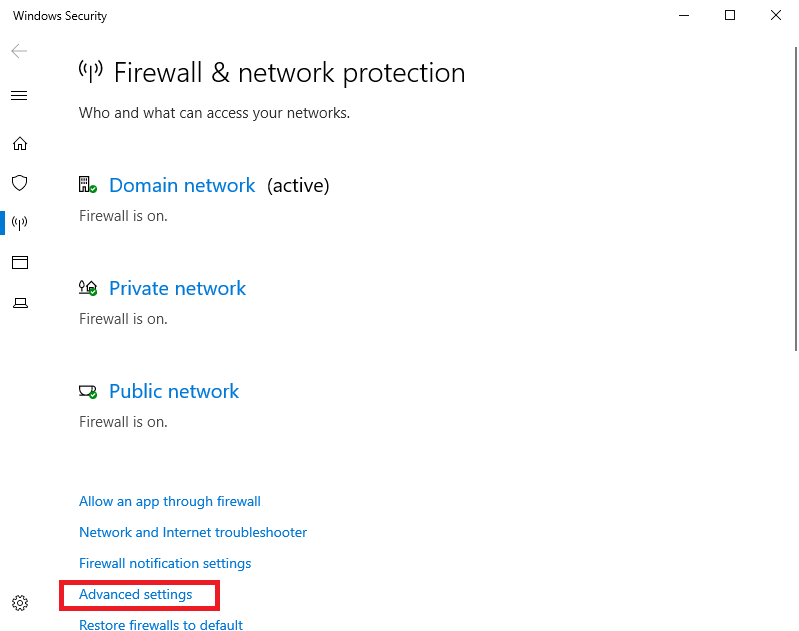The width and height of the screenshot is (799, 631).
Task: Open Virus & threat protection shield icon
Action: [20, 183]
